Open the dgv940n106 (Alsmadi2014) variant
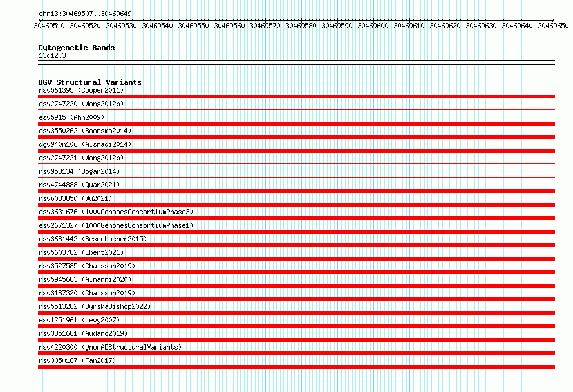The height and width of the screenshot is (392, 573). coord(85,144)
